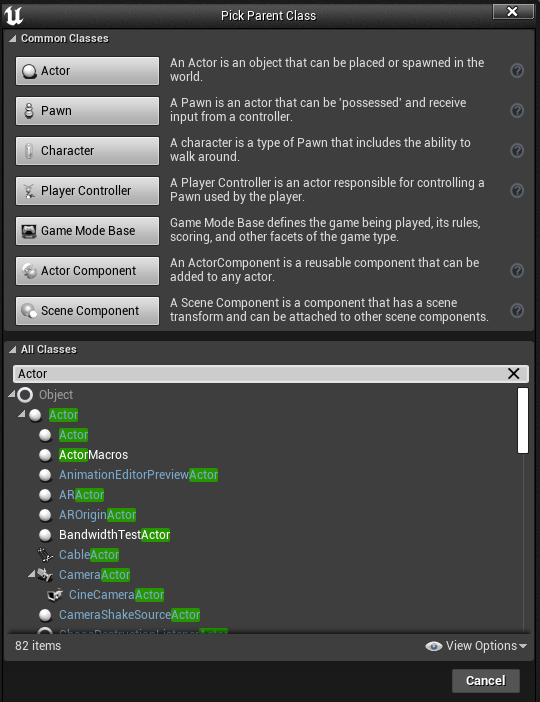
Task: Select the Character common class button
Action: pos(87,151)
